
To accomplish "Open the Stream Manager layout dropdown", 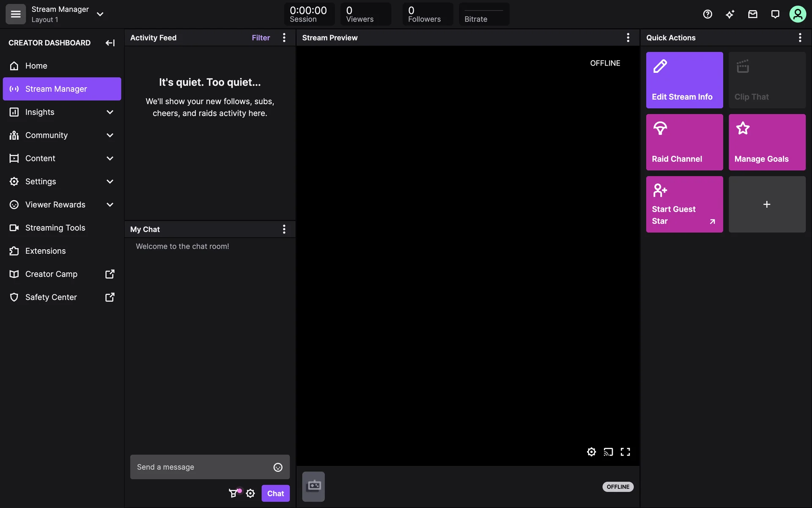I will (x=100, y=14).
